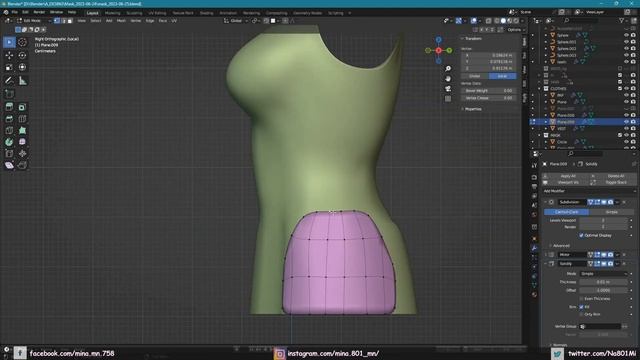Open the UV menu in viewport header
This screenshot has height=360, width=640.
pyautogui.click(x=174, y=20)
